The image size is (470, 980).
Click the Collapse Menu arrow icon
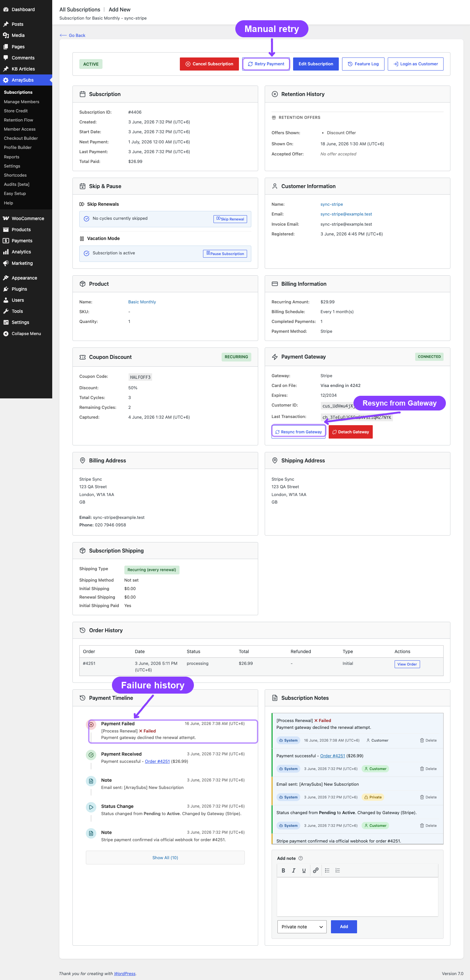click(6, 334)
